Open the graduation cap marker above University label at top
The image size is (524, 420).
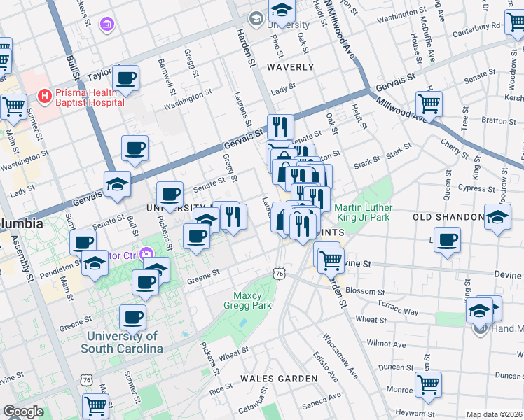(282, 12)
